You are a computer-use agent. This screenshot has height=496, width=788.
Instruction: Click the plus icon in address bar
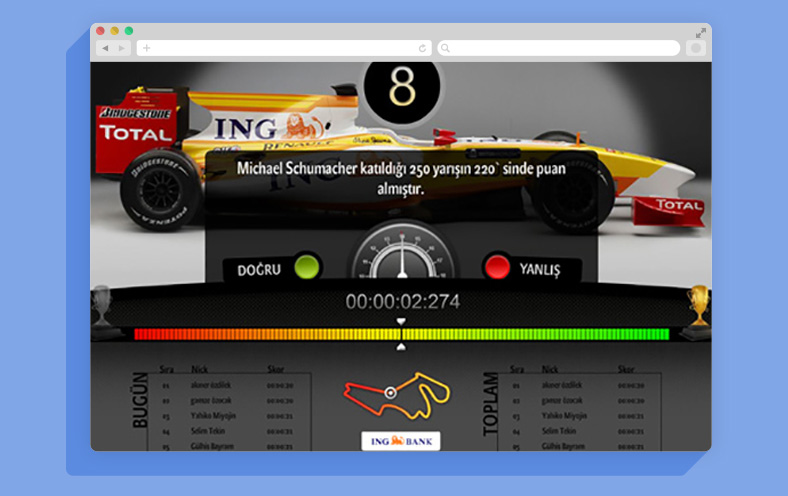coord(147,48)
